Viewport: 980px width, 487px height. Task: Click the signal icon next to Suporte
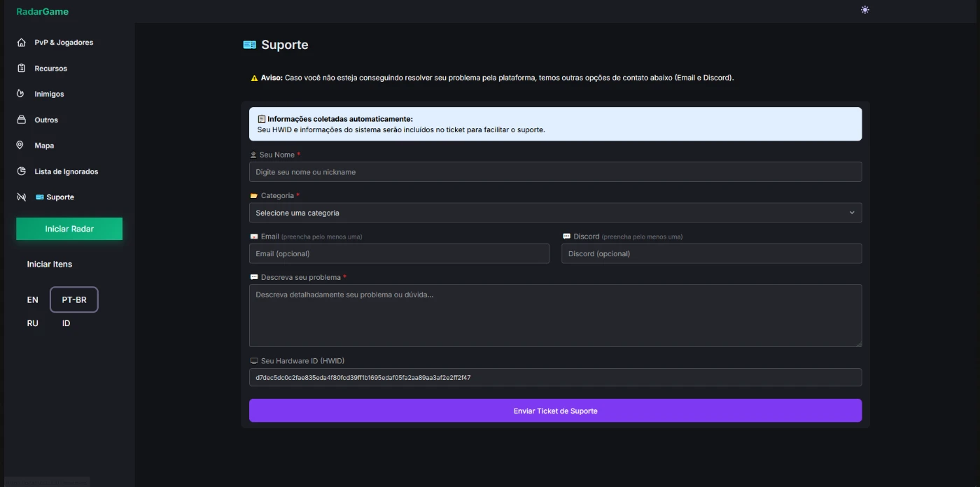21,197
